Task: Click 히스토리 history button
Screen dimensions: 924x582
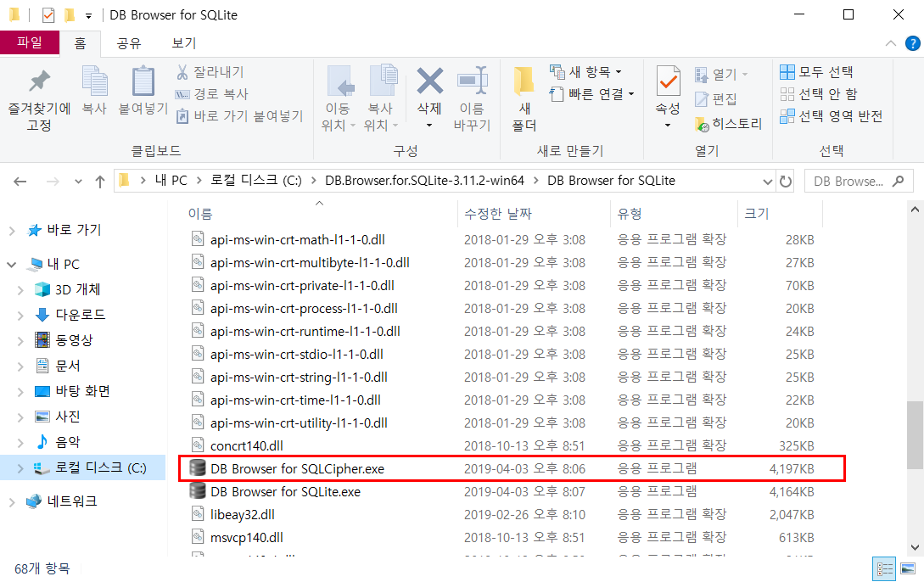Action: click(728, 124)
